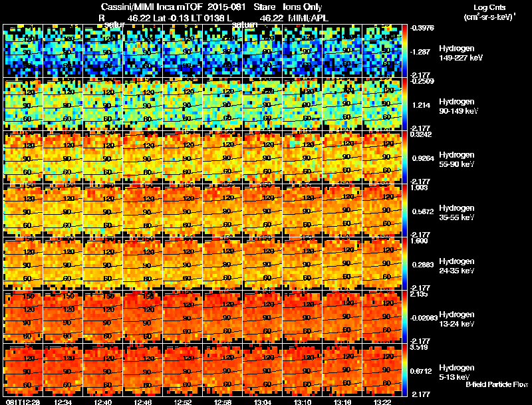Open the 13-24 keV image panel at 12:58
Image resolution: width=532 pixels, height=405 pixels.
click(x=223, y=317)
